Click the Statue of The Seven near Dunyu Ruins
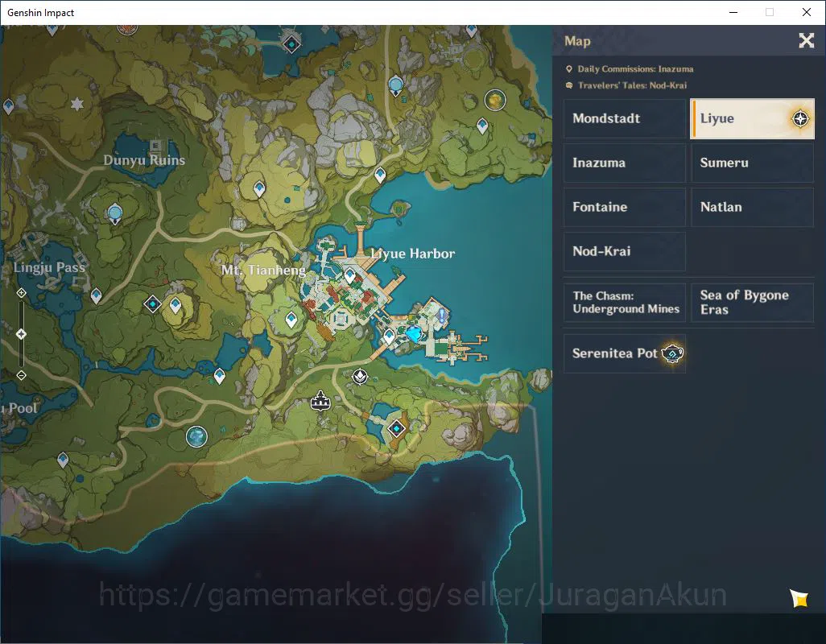This screenshot has height=644, width=826. (x=115, y=214)
